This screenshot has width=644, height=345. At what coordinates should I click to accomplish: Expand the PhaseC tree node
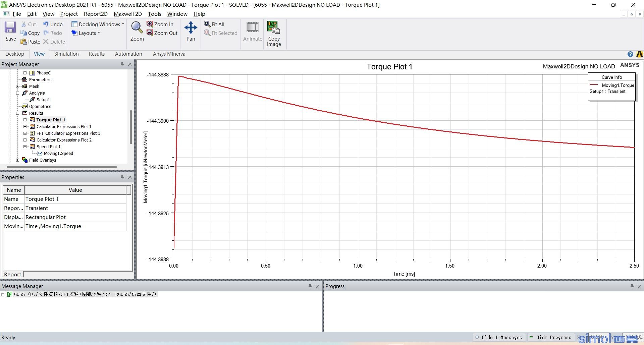(x=25, y=73)
